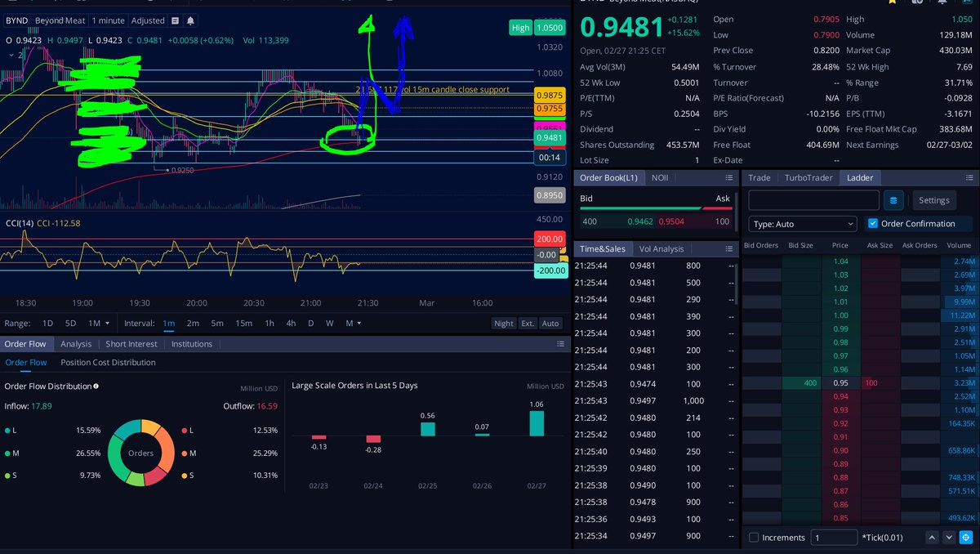Open the Time&Sales panel list menu icon

[x=728, y=248]
